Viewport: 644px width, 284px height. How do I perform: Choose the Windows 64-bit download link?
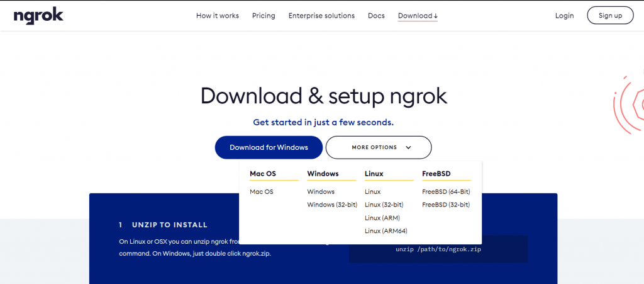click(321, 191)
